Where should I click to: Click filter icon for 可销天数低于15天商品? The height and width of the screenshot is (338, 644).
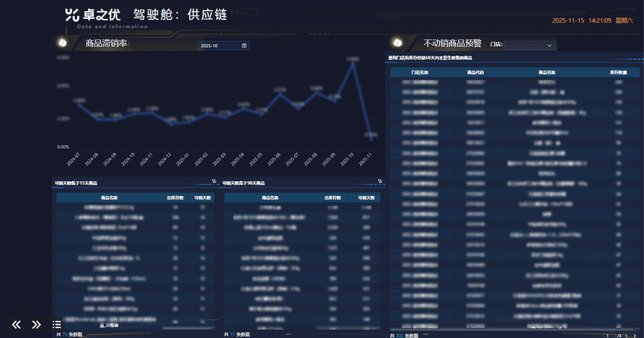click(214, 181)
